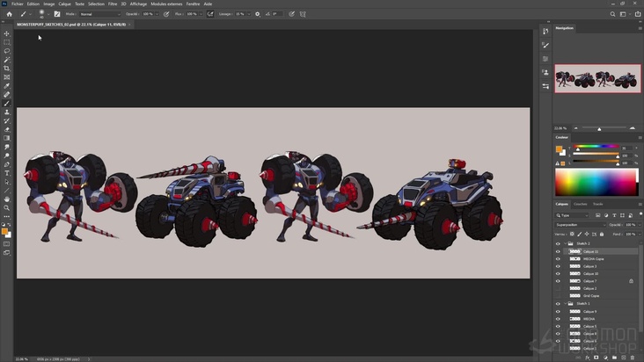Select the Frame tool
This screenshot has width=644, height=362.
click(6, 77)
